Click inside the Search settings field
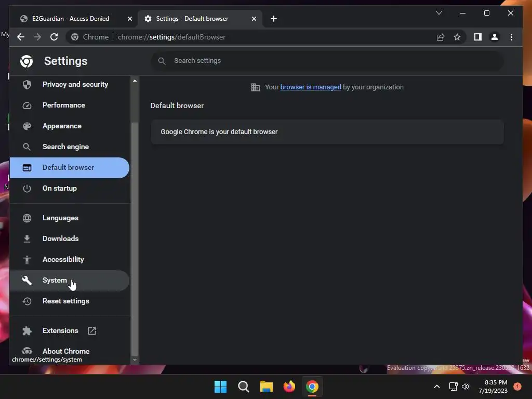The width and height of the screenshot is (532, 399). [327, 61]
